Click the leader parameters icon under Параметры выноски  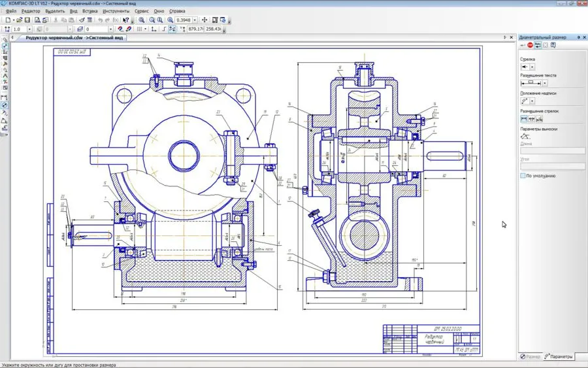[525, 136]
